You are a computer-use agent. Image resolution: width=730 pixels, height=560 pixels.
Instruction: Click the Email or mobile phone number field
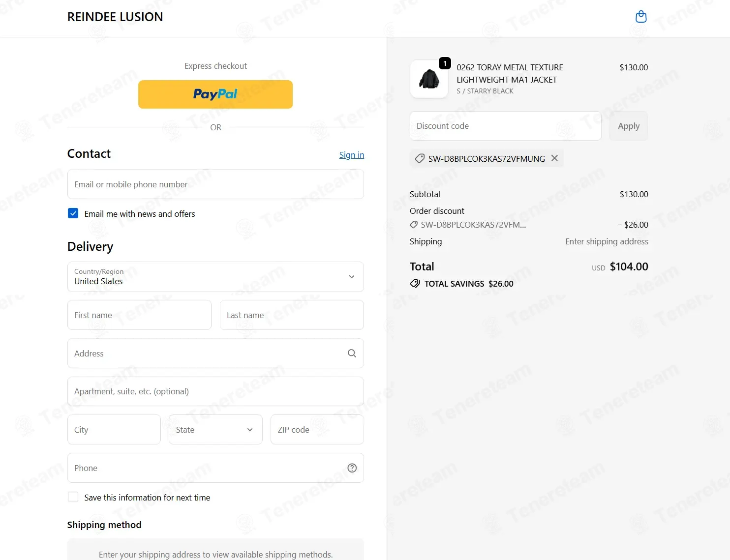click(215, 184)
